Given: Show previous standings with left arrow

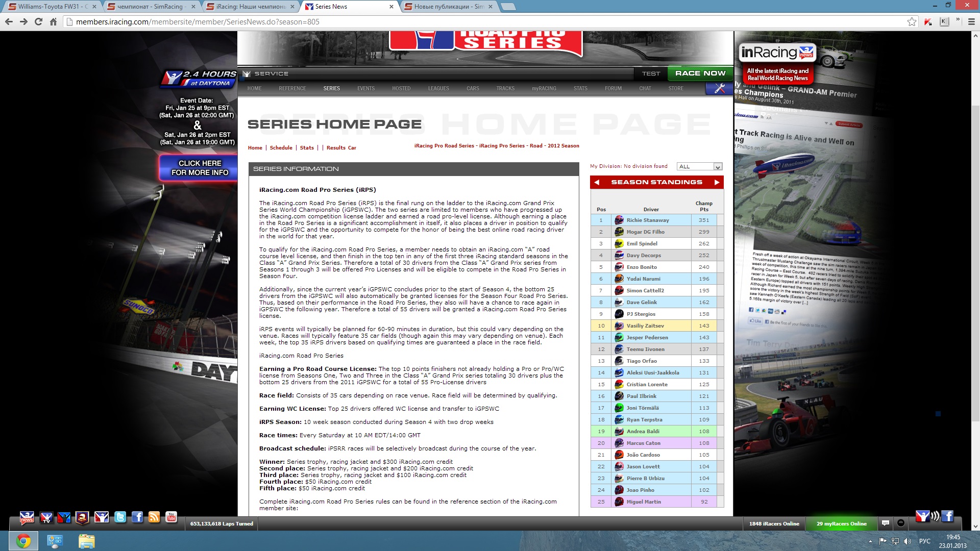Looking at the screenshot, I should pyautogui.click(x=597, y=182).
